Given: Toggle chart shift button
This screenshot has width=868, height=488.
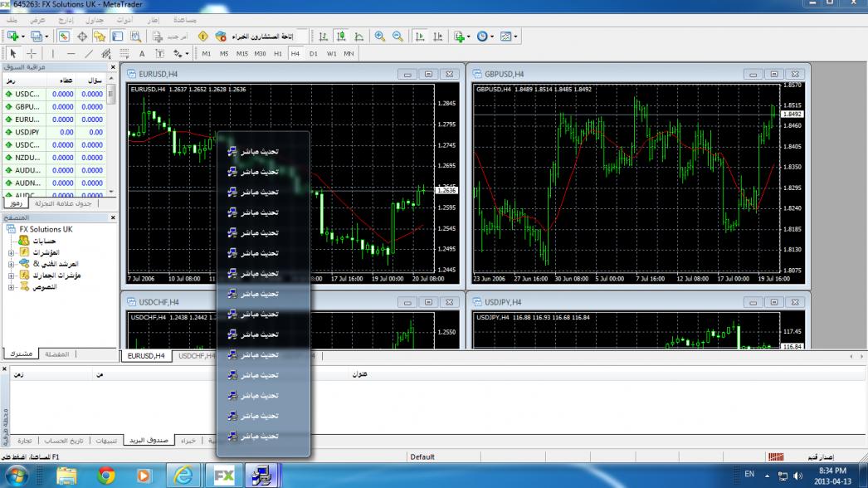Looking at the screenshot, I should coord(436,37).
